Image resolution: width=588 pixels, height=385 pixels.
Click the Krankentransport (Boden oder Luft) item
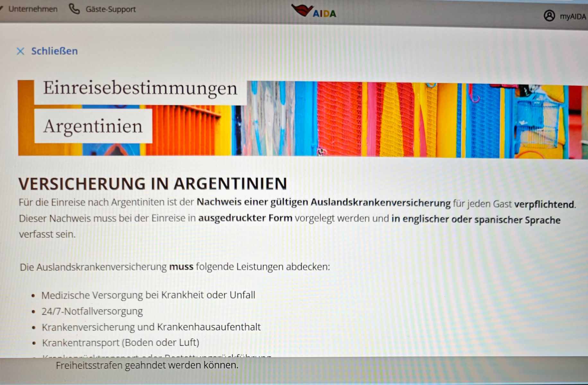click(120, 342)
